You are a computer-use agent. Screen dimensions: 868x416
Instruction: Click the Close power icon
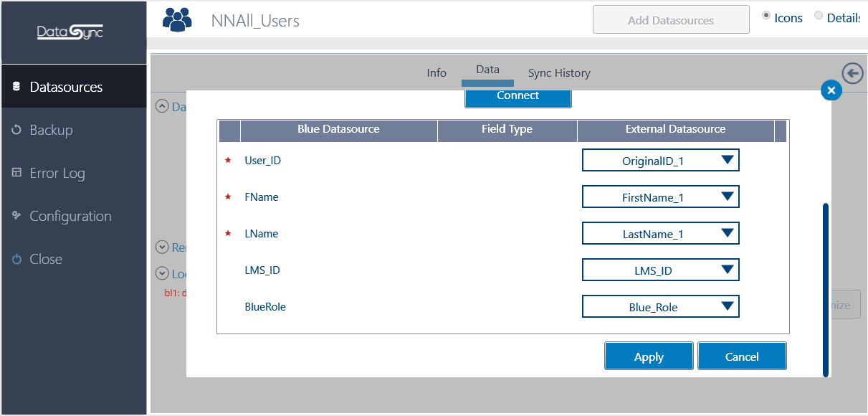(16, 259)
